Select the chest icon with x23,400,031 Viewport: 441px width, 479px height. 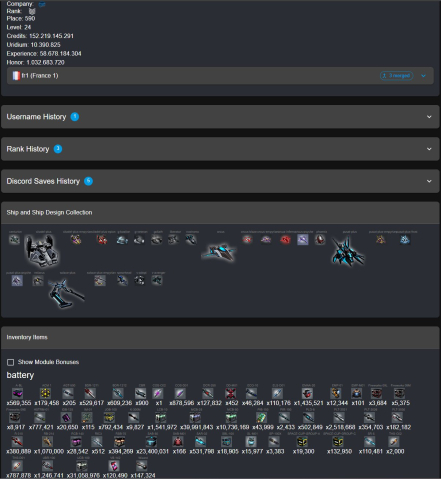click(152, 442)
